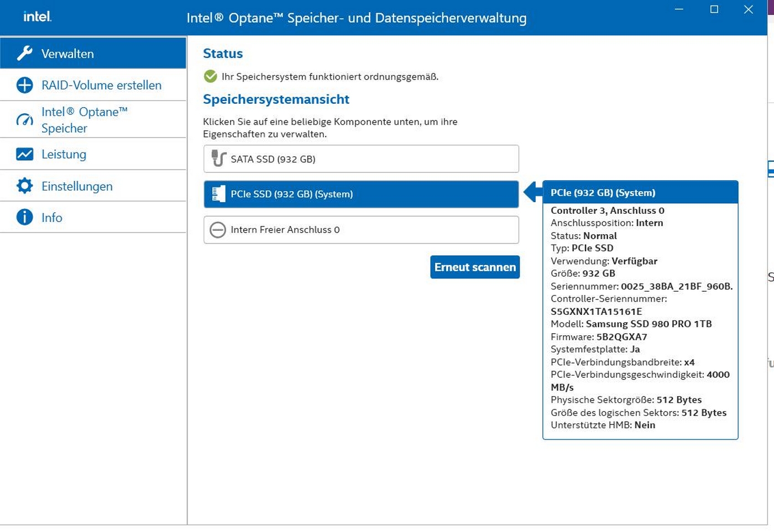774x532 pixels.
Task: Click Unterstützte HMB: Nein line
Action: [x=603, y=425]
